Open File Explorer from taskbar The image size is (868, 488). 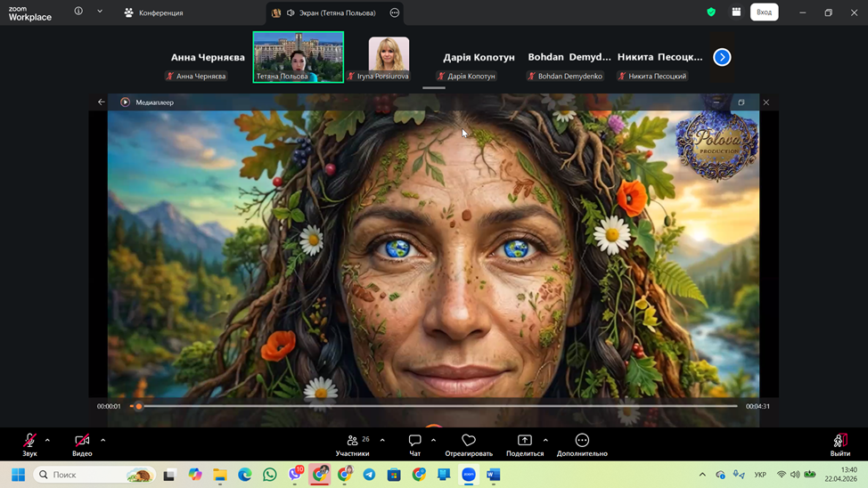point(220,475)
